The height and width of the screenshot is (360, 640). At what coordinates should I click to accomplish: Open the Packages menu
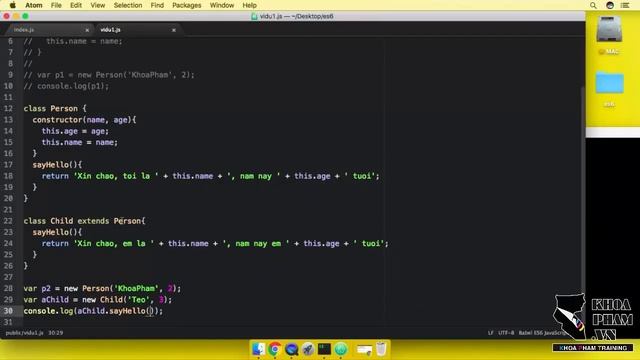pos(187,5)
